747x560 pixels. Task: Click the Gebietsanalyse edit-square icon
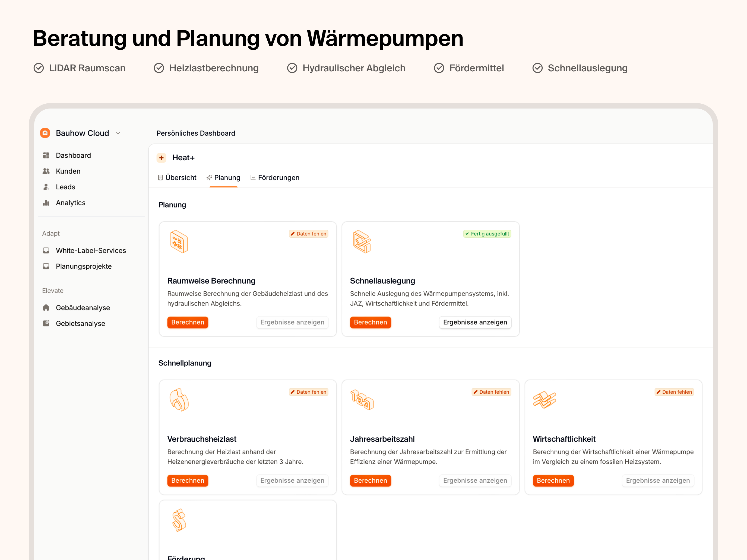pyautogui.click(x=46, y=323)
